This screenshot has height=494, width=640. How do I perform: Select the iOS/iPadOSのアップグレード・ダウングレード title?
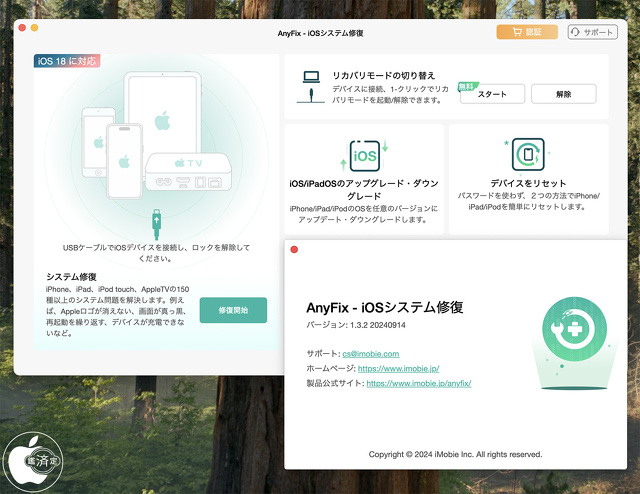[x=364, y=189]
